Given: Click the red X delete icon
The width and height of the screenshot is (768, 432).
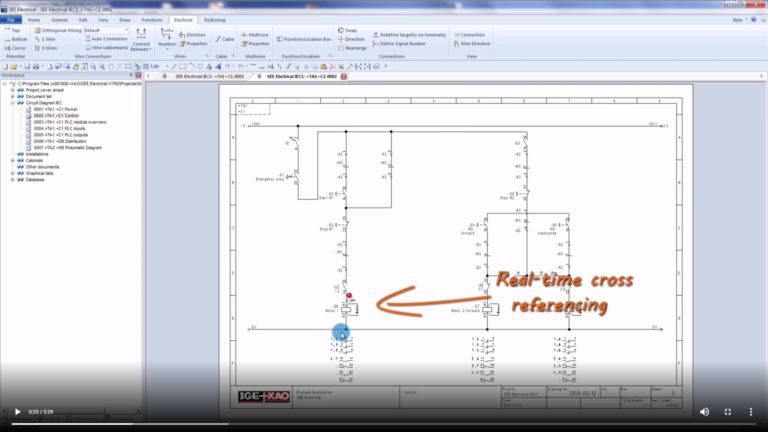Looking at the screenshot, I should point(333,67).
